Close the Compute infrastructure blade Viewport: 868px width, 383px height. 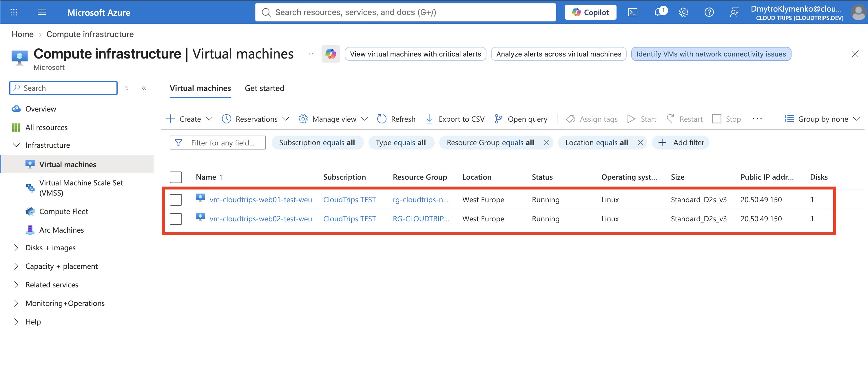point(855,54)
